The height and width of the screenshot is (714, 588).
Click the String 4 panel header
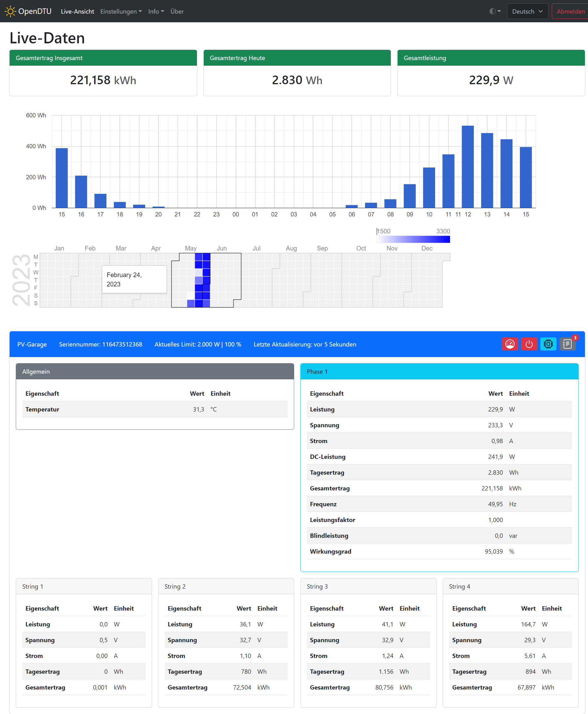[510, 586]
